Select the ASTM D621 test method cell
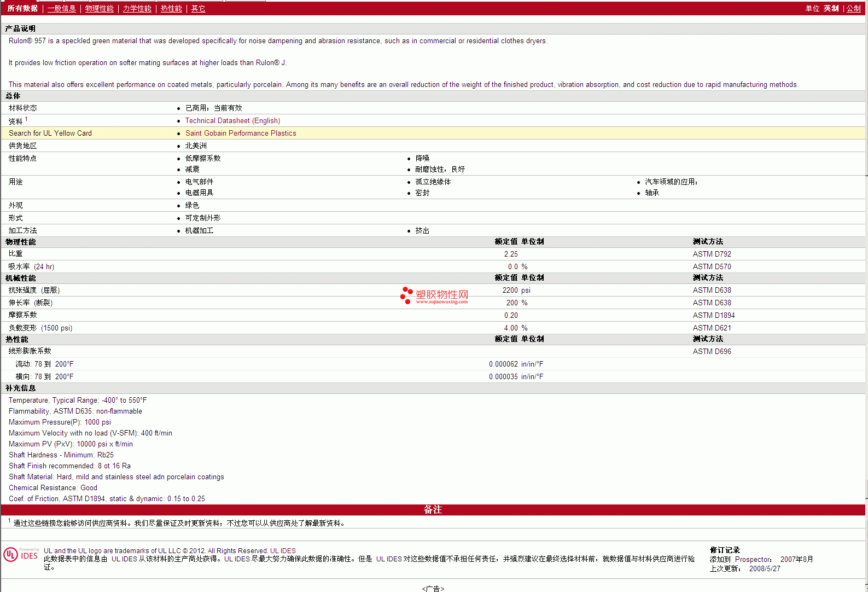 coord(712,328)
